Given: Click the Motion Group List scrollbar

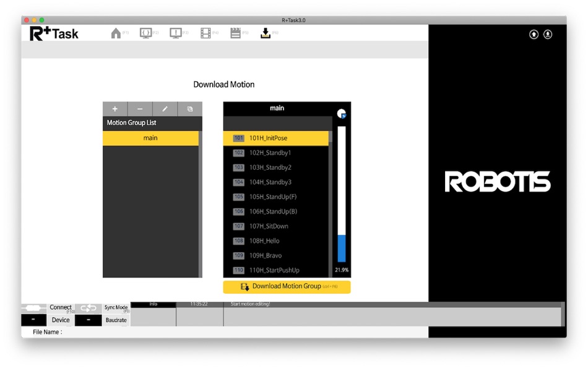Looking at the screenshot, I should point(201,204).
